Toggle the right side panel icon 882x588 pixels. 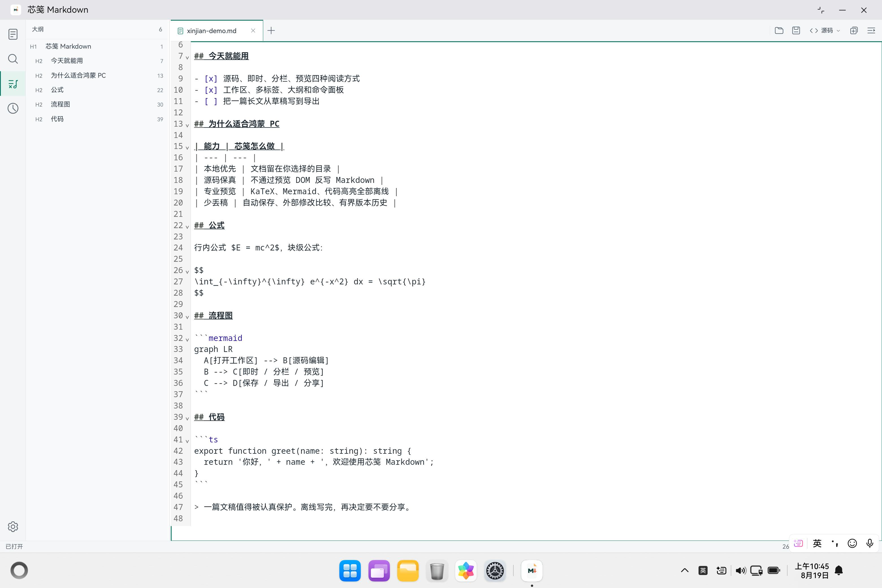[x=871, y=30]
